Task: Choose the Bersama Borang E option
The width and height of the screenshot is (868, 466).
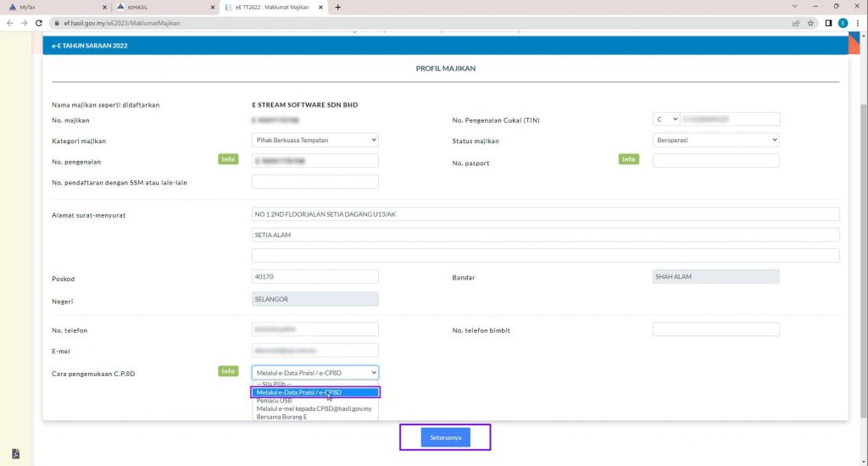Action: 280,416
